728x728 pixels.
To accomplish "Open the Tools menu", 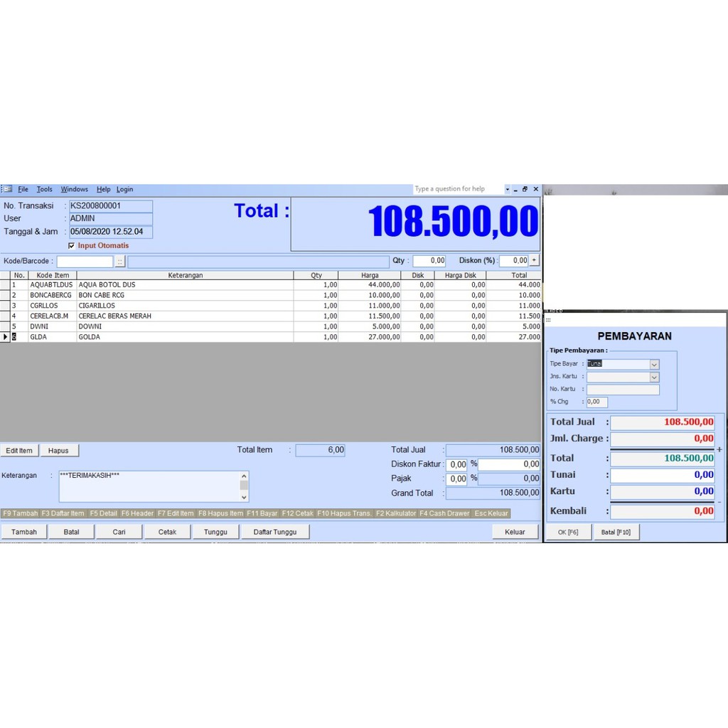I will [45, 189].
